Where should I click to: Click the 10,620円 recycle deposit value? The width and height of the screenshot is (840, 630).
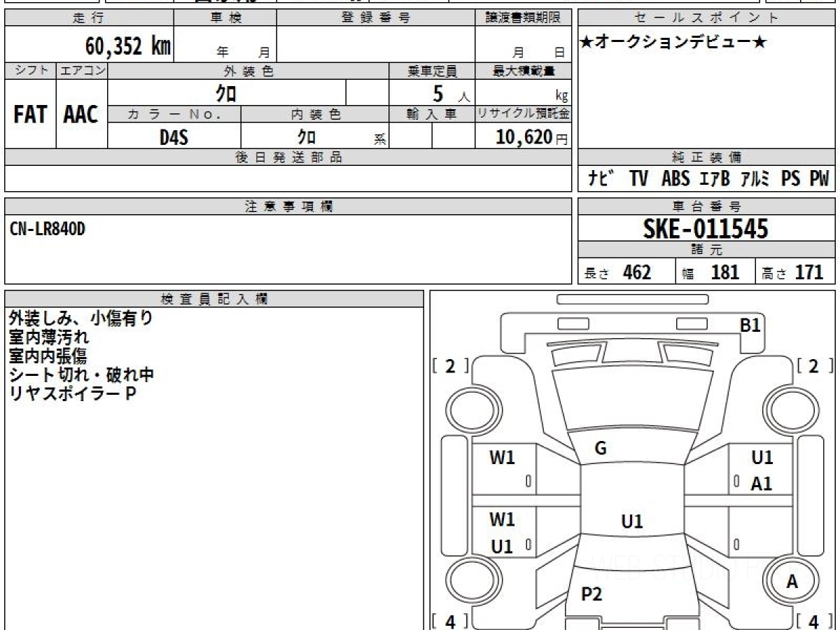click(531, 137)
